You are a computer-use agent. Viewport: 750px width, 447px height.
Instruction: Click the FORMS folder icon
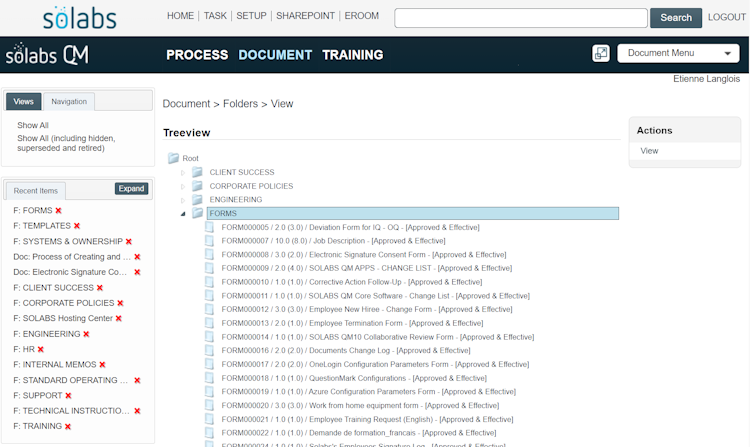coord(197,213)
